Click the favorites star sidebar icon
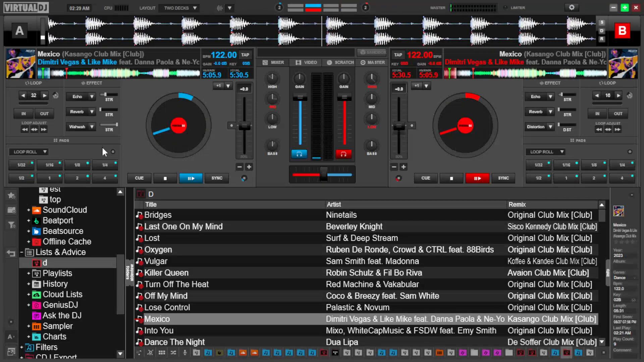Screen dimensions: 644x362 [11, 195]
